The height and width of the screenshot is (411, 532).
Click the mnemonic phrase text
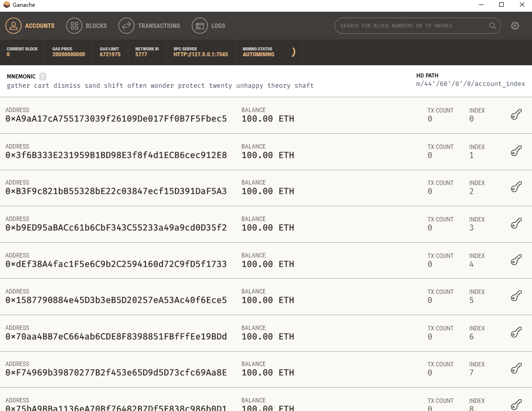pos(160,86)
